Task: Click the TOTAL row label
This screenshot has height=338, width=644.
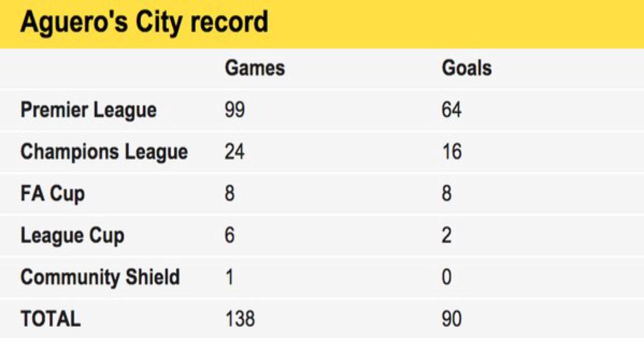Action: point(50,319)
